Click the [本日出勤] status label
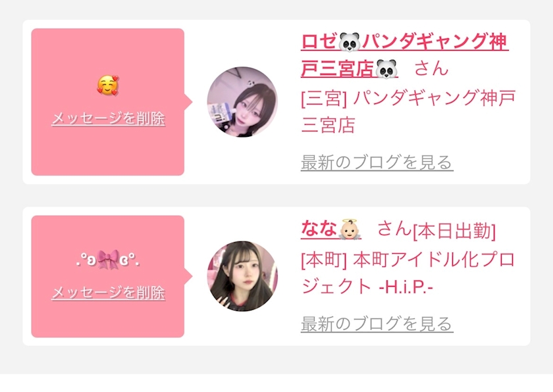This screenshot has width=553, height=392. click(x=454, y=232)
